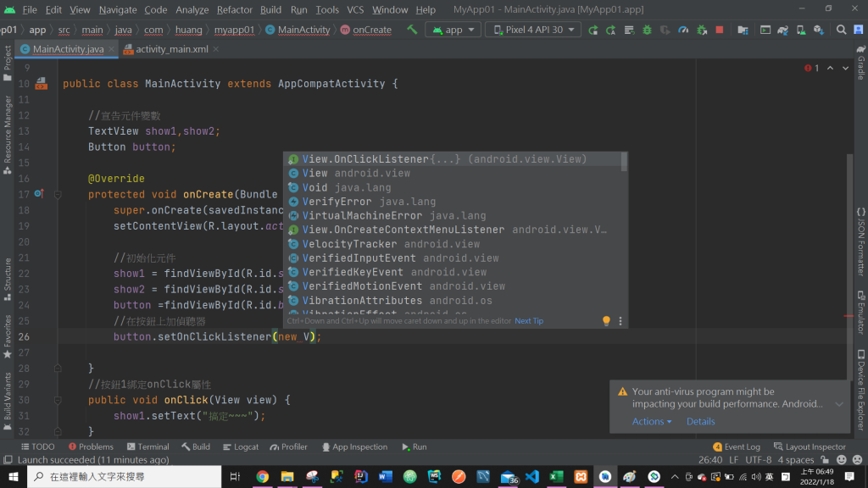Open the Device File Explorer side panel
Image resolution: width=868 pixels, height=488 pixels.
(x=861, y=390)
